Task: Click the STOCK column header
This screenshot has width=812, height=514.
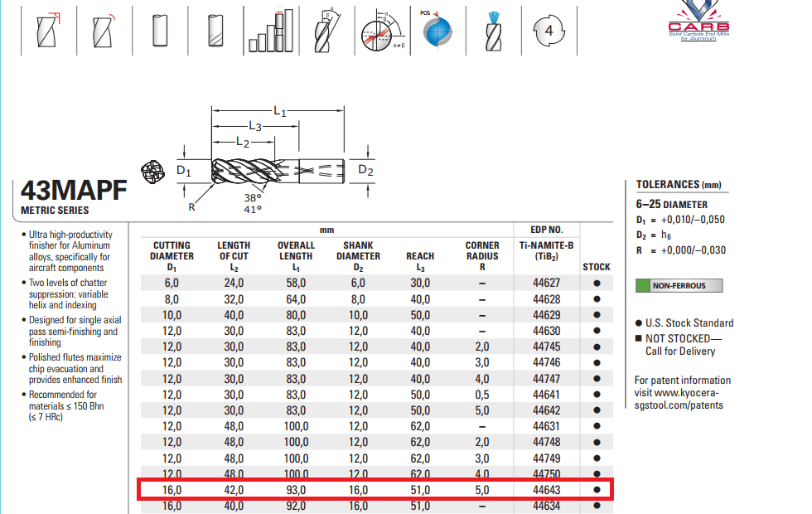Action: 597,267
